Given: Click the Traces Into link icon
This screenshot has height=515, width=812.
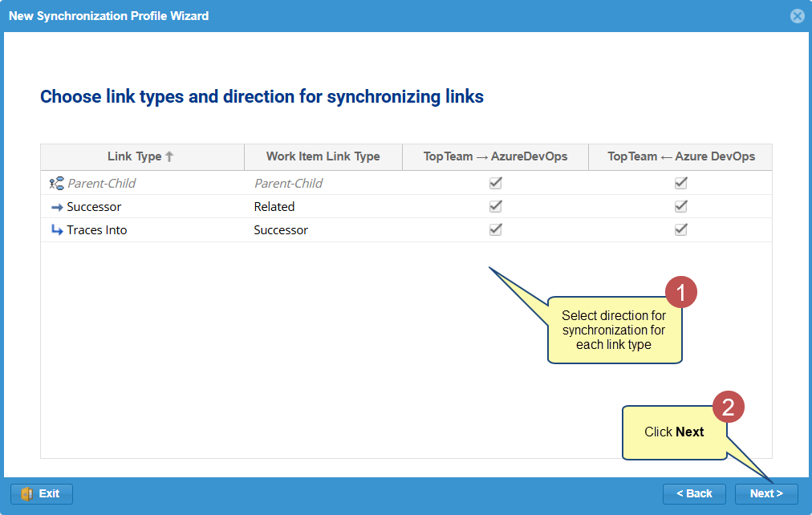Looking at the screenshot, I should (x=56, y=230).
